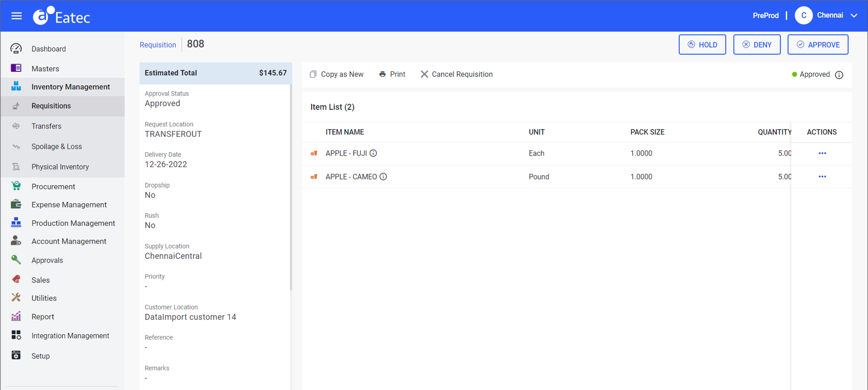Click the Integration Management icon
The image size is (868, 390).
(x=16, y=335)
